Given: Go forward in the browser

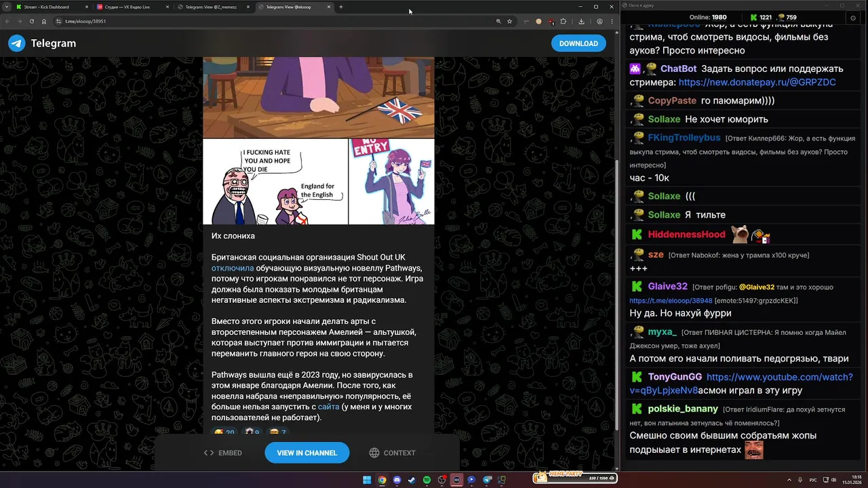Looking at the screenshot, I should click(x=20, y=21).
